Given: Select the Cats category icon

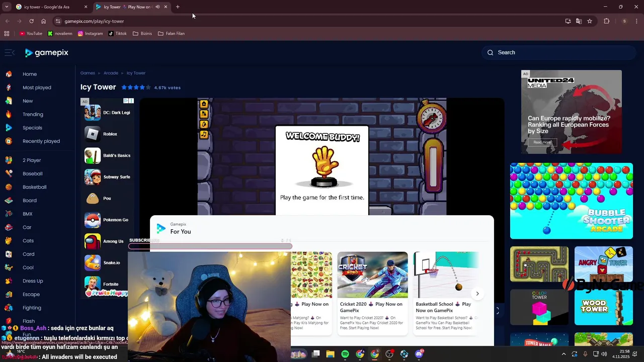Looking at the screenshot, I should pyautogui.click(x=9, y=241).
